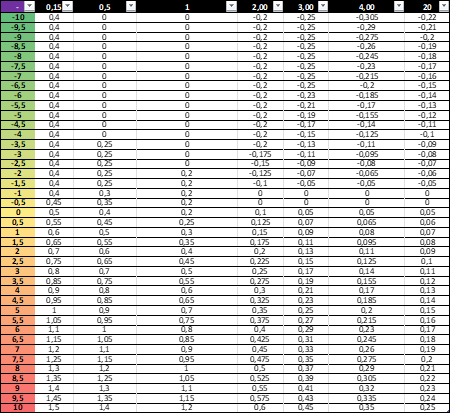Click the 0,45 cell in row -0,5
Viewport: 451px width, 414px height.
pos(54,202)
